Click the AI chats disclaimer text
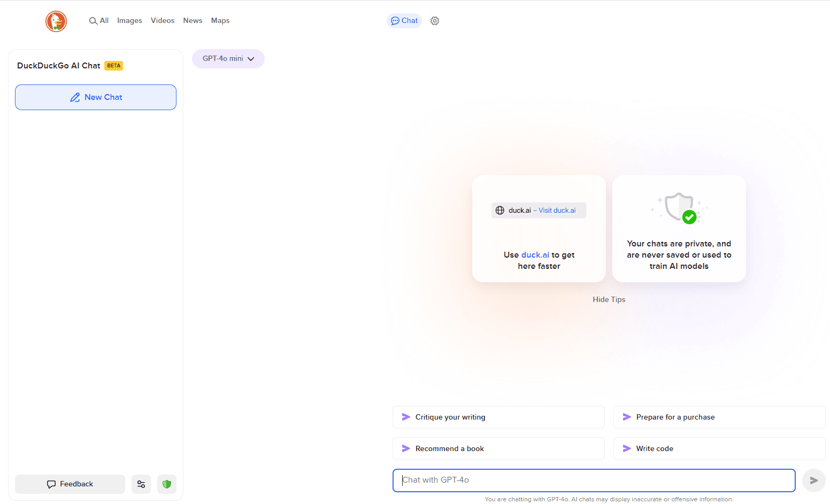830x504 pixels. pyautogui.click(x=609, y=499)
